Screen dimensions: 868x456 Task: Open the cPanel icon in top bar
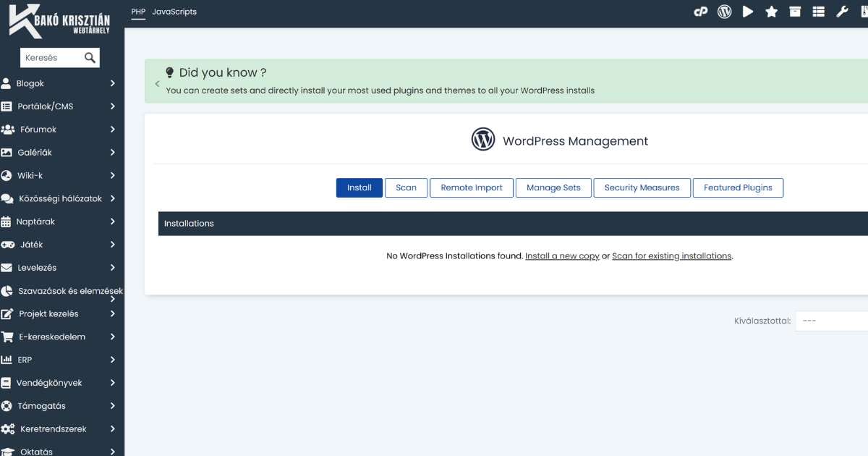[x=700, y=12]
